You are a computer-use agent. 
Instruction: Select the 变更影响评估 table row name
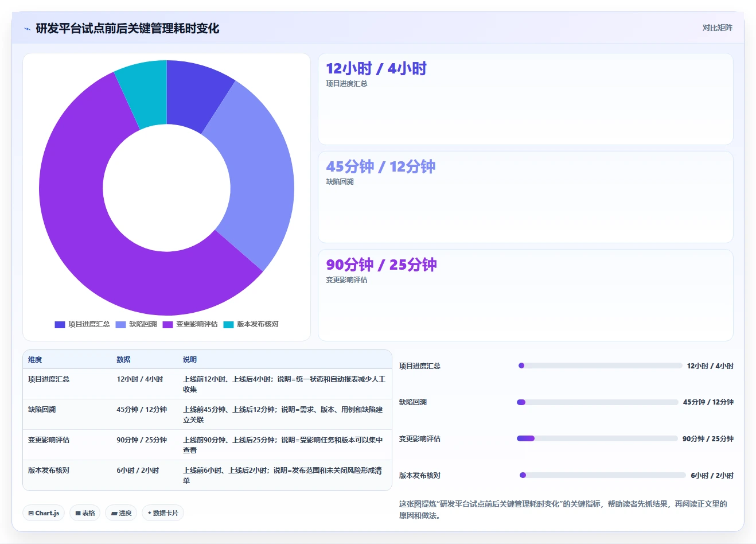coord(49,440)
